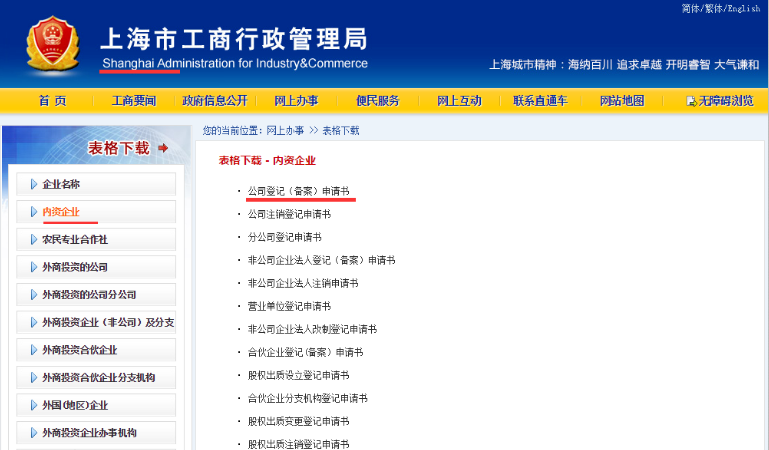
Task: Click the red arrow beside 表格下载 heading
Action: (163, 148)
